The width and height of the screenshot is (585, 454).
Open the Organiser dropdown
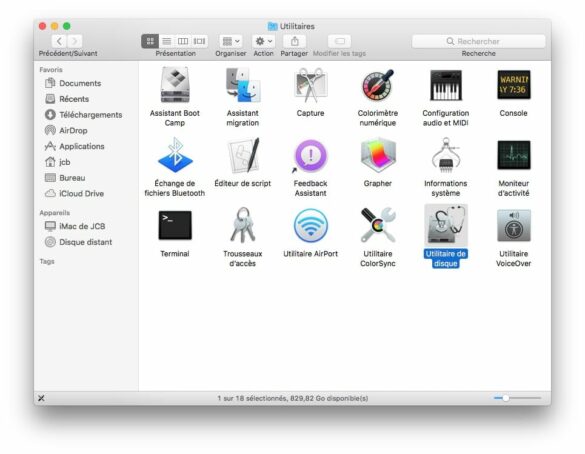pyautogui.click(x=231, y=41)
